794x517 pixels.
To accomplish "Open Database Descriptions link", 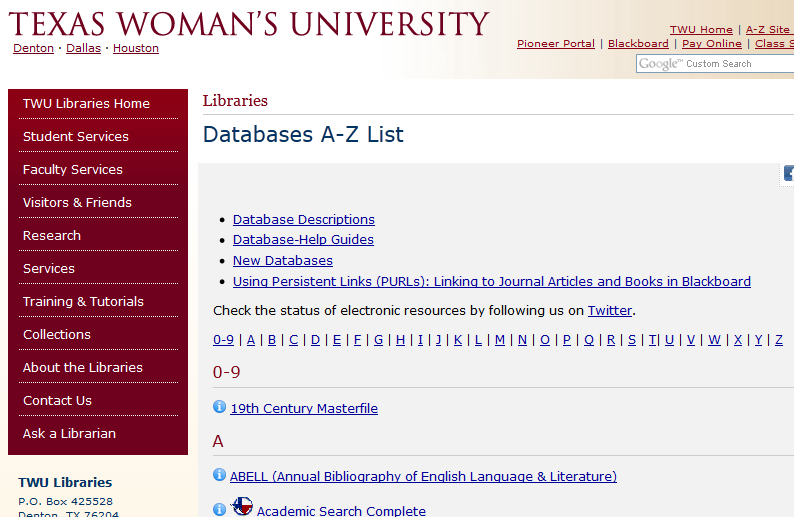I will tap(304, 219).
